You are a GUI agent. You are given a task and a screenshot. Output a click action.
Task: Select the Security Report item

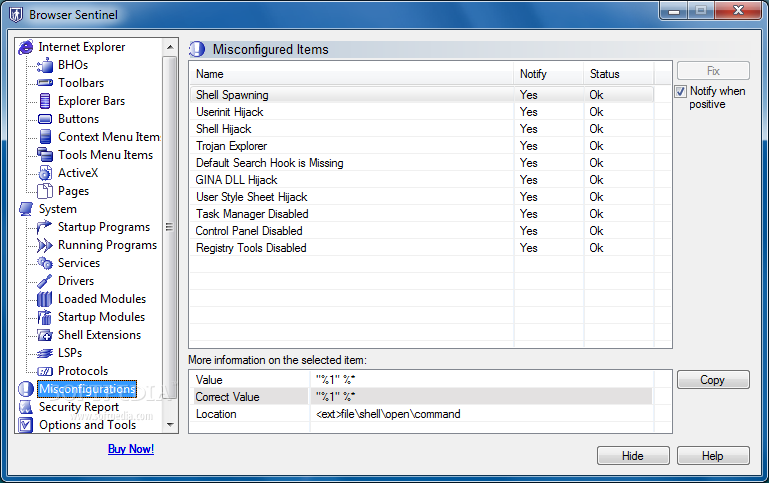coord(79,407)
